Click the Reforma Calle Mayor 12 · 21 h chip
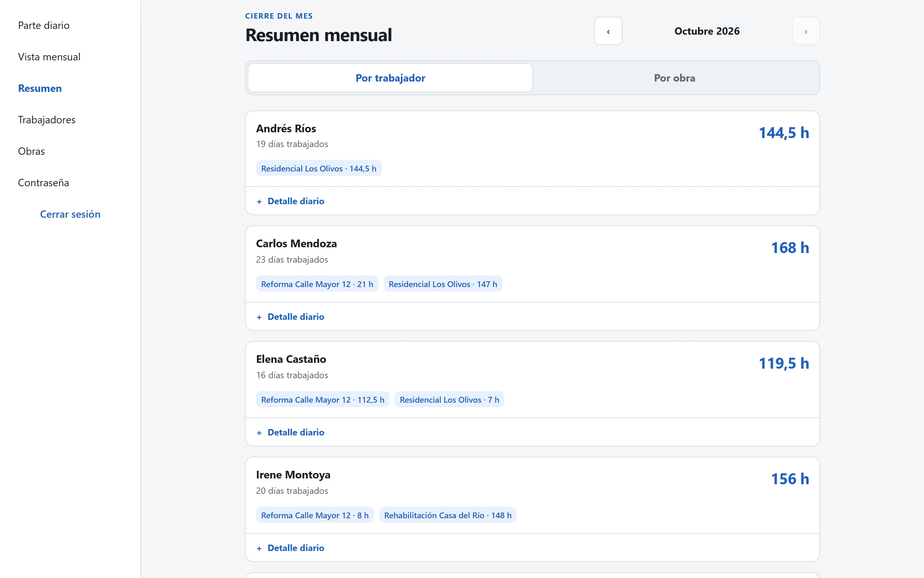 tap(317, 284)
